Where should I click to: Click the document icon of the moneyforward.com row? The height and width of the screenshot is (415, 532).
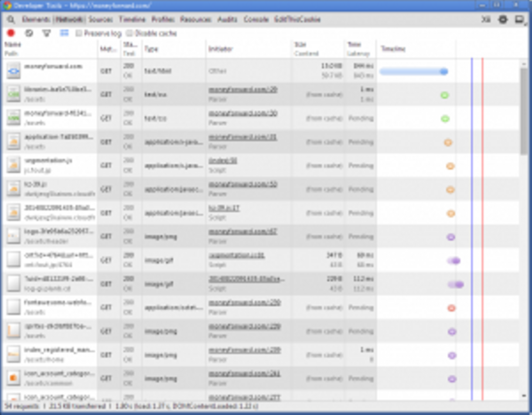(14, 71)
